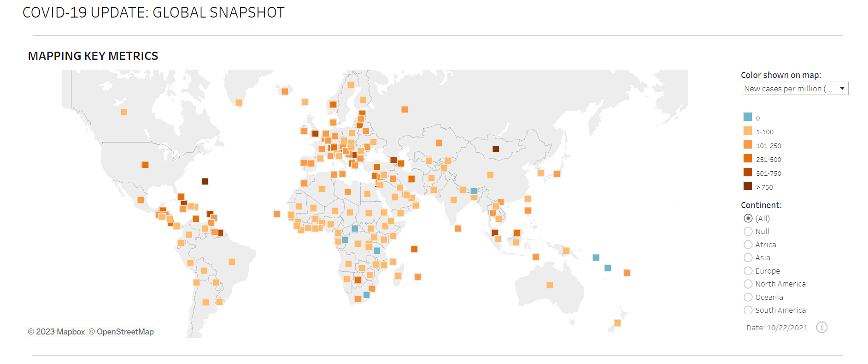Screen dimensions: 868x364
Task: Click the blue Vanuatu marker
Action: click(608, 268)
